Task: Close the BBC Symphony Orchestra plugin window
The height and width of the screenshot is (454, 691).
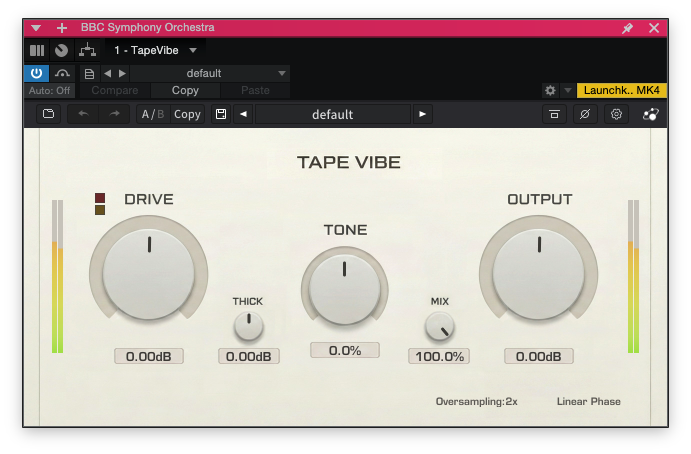Action: (654, 28)
